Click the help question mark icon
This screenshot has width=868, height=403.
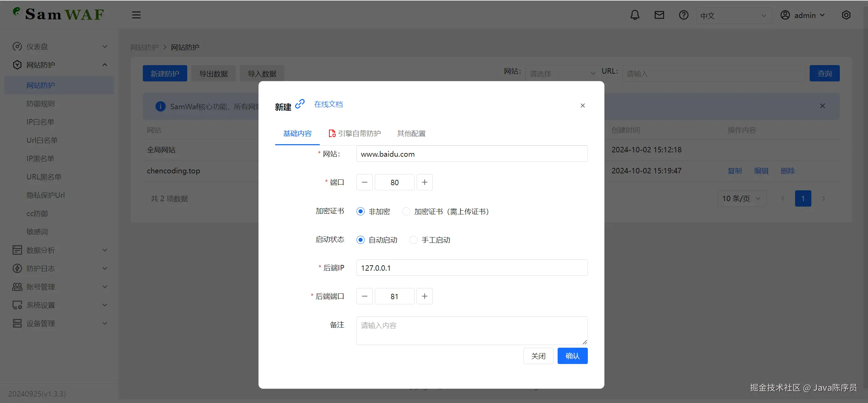click(683, 15)
